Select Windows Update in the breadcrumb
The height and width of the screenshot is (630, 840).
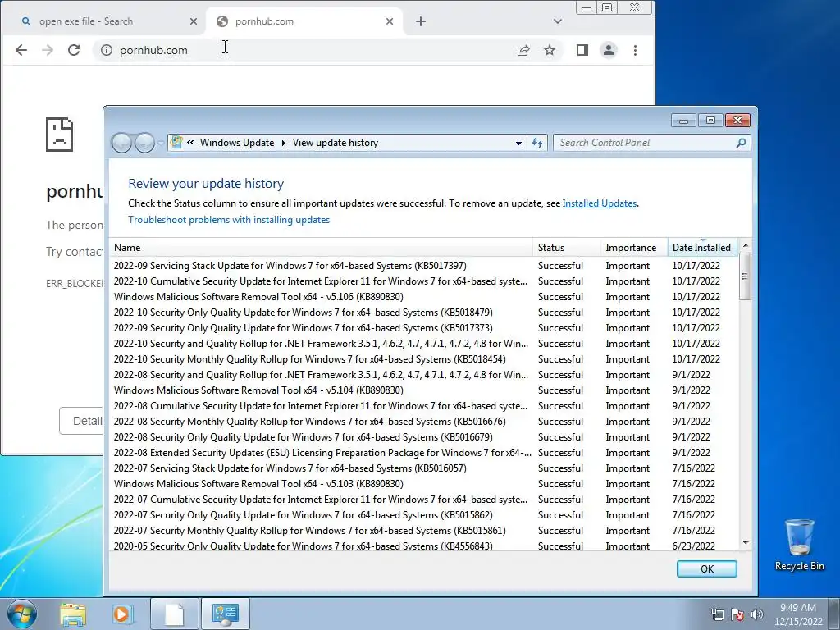(x=237, y=143)
